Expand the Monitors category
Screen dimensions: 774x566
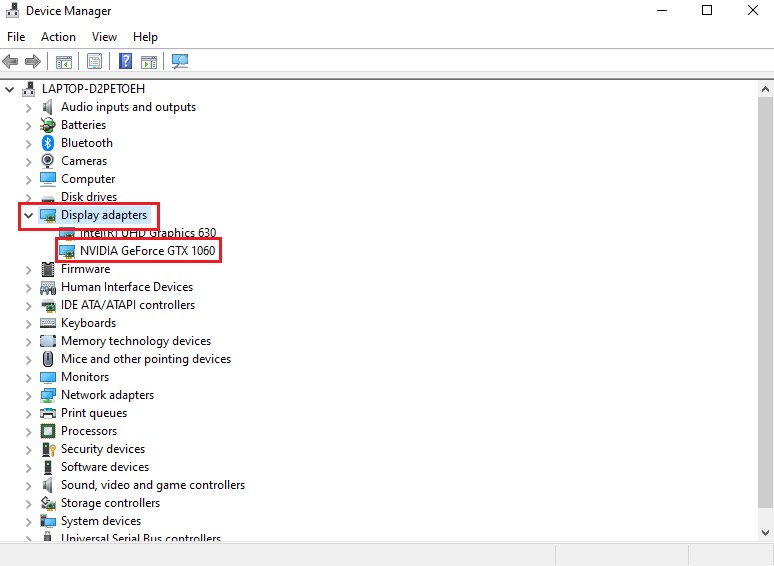coord(29,377)
